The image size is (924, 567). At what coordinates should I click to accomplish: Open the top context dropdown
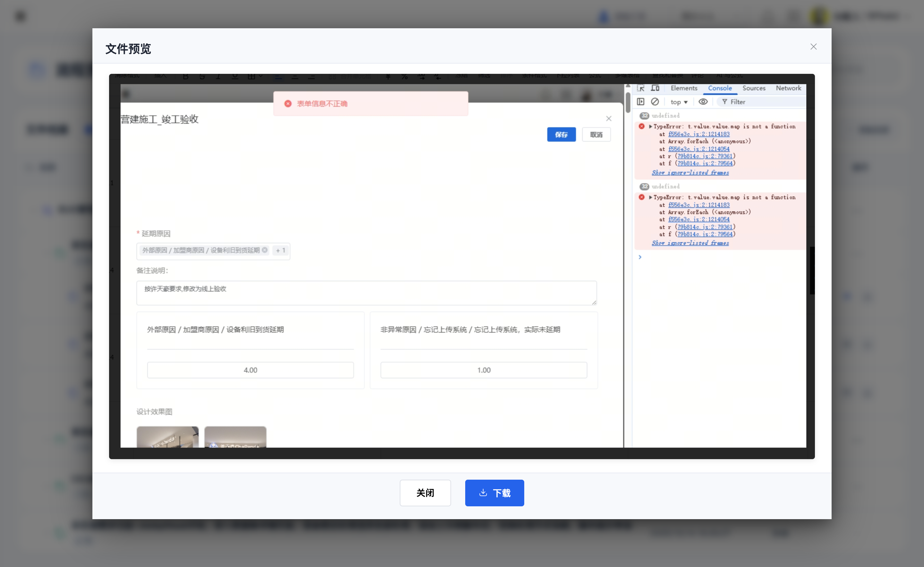click(679, 102)
